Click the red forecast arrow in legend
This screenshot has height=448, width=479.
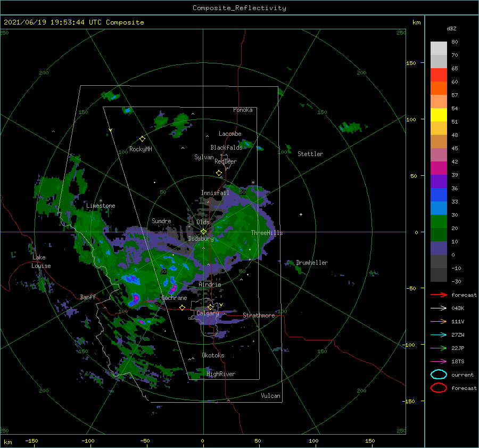[x=439, y=295]
